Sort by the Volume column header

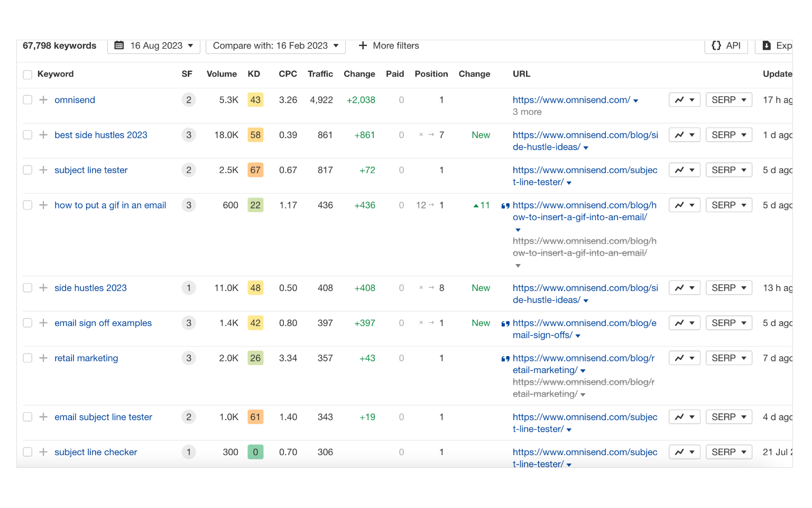222,74
